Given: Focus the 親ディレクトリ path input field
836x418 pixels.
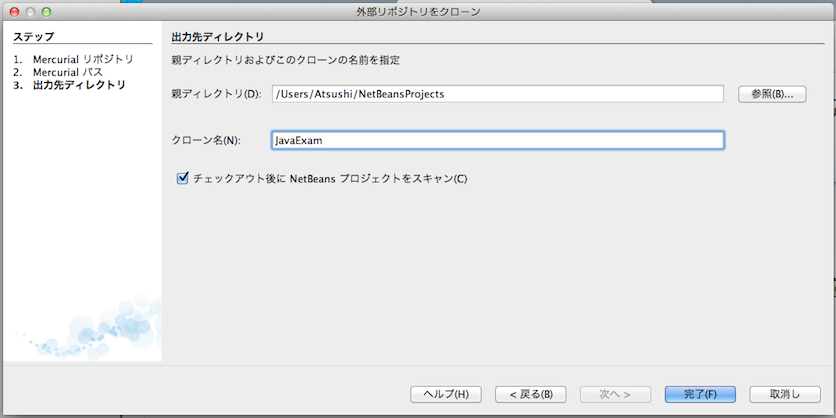Looking at the screenshot, I should [x=497, y=94].
